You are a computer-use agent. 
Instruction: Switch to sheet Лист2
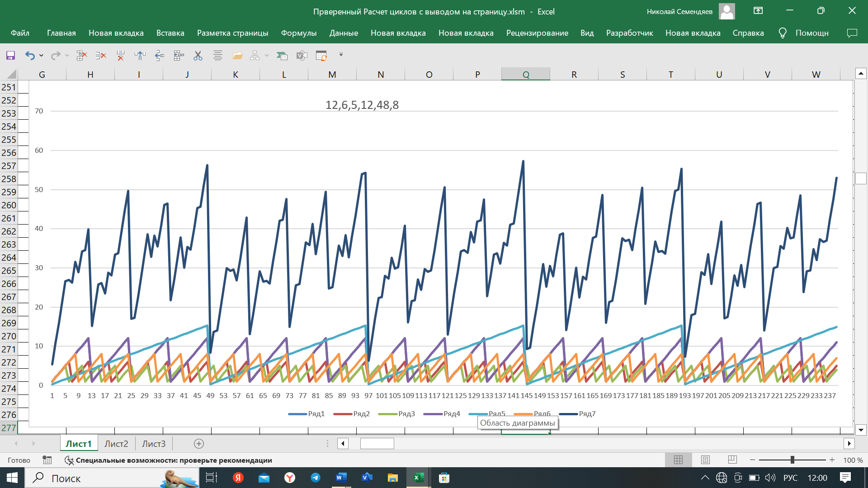pos(116,444)
